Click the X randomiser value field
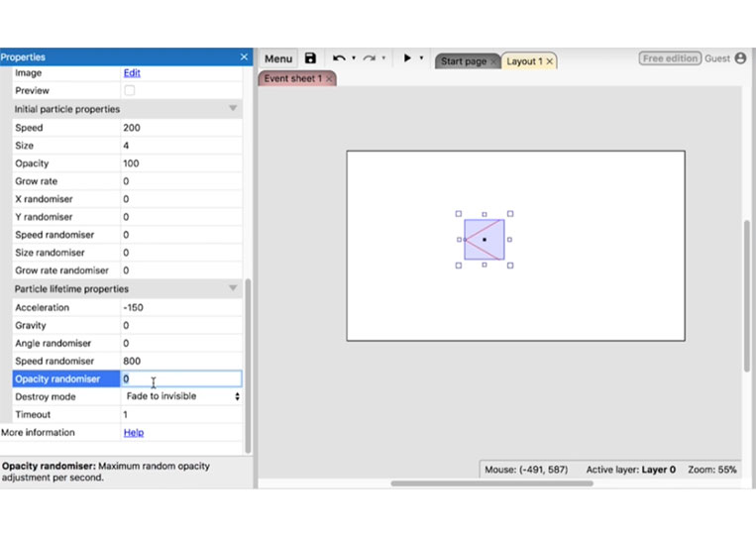756x536 pixels. coord(181,199)
